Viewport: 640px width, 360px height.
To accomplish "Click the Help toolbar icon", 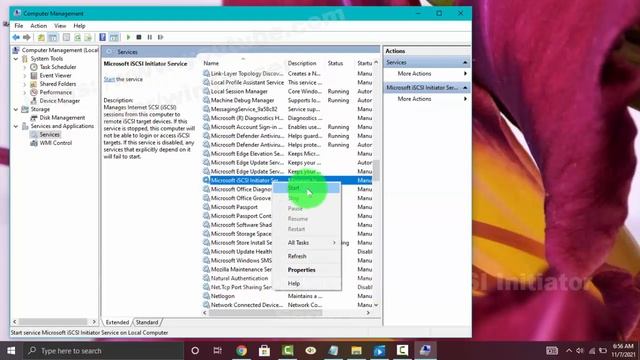I will (x=102, y=38).
